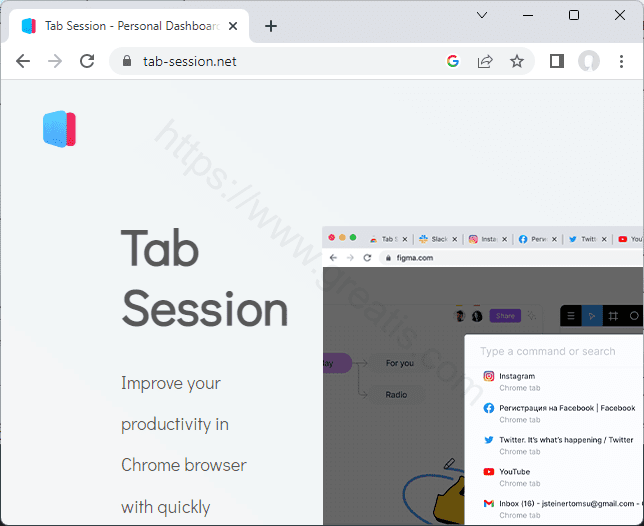644x526 pixels.
Task: Toggle the browser side panel
Action: point(557,61)
